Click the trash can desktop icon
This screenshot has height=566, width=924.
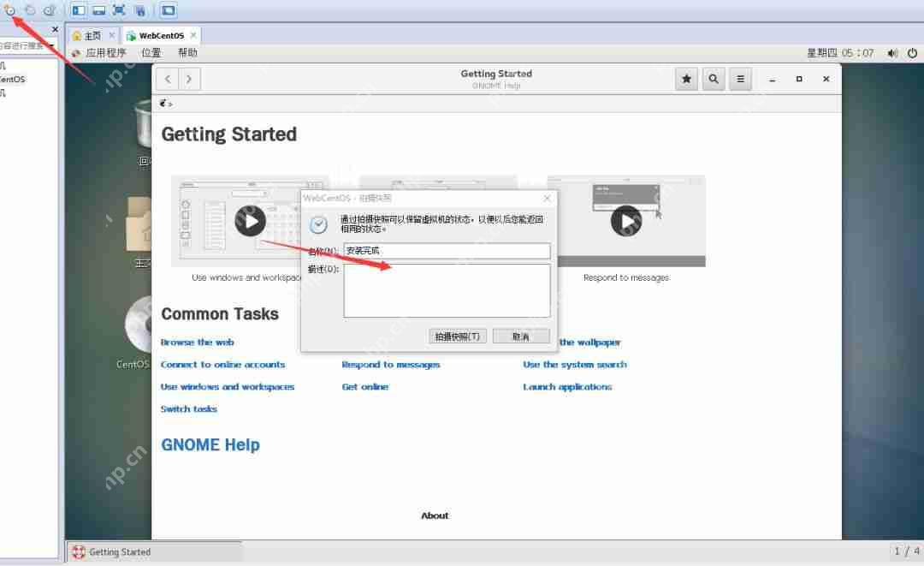click(143, 122)
